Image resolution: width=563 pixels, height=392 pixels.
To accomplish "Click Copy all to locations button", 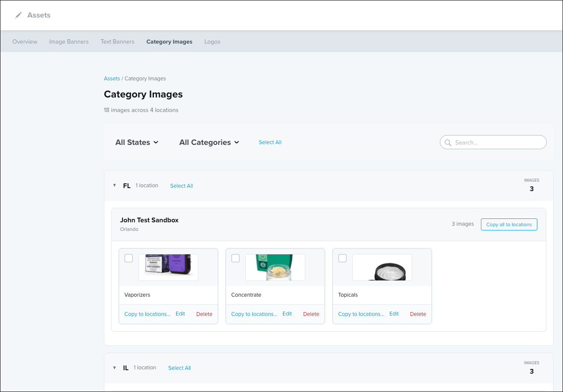I will point(509,224).
